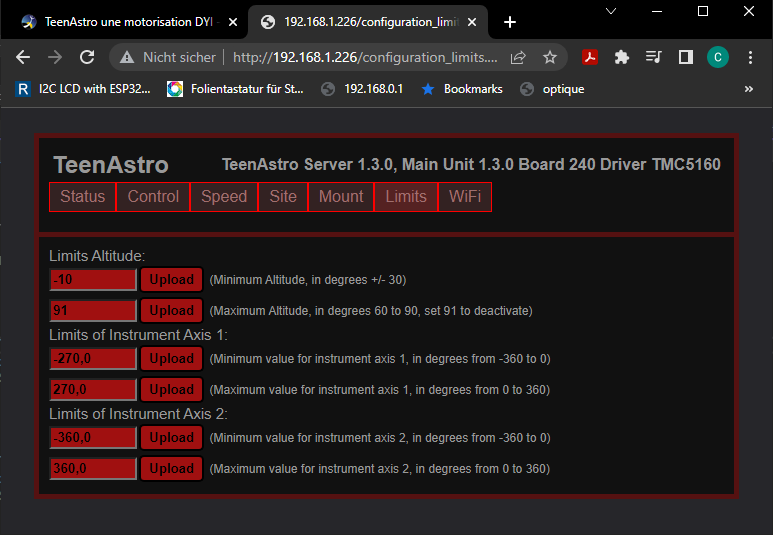Toggle the browser side panel
This screenshot has height=535, width=773.
pos(686,57)
